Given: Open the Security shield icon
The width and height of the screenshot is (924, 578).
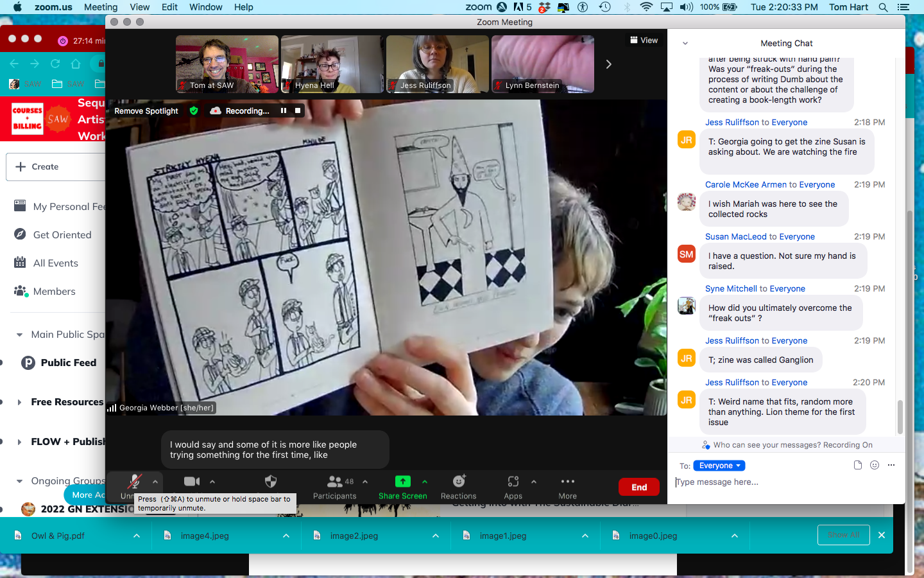Looking at the screenshot, I should (x=271, y=482).
